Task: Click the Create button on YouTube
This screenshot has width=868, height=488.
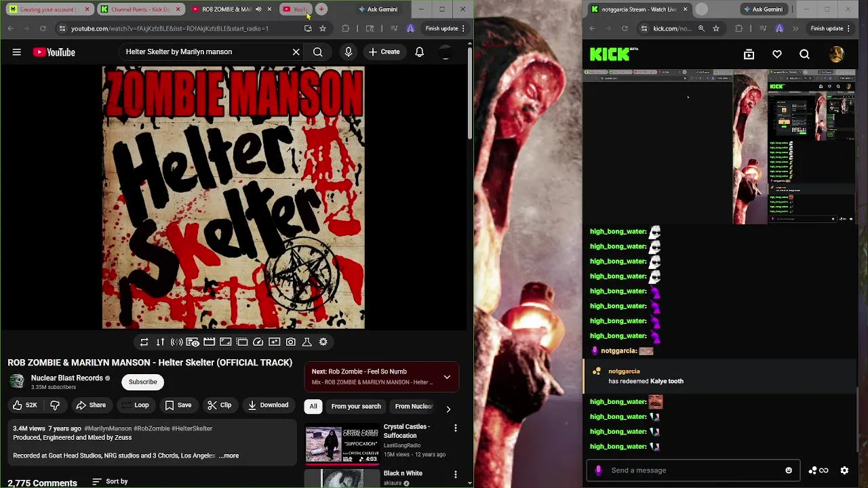Action: [x=384, y=52]
